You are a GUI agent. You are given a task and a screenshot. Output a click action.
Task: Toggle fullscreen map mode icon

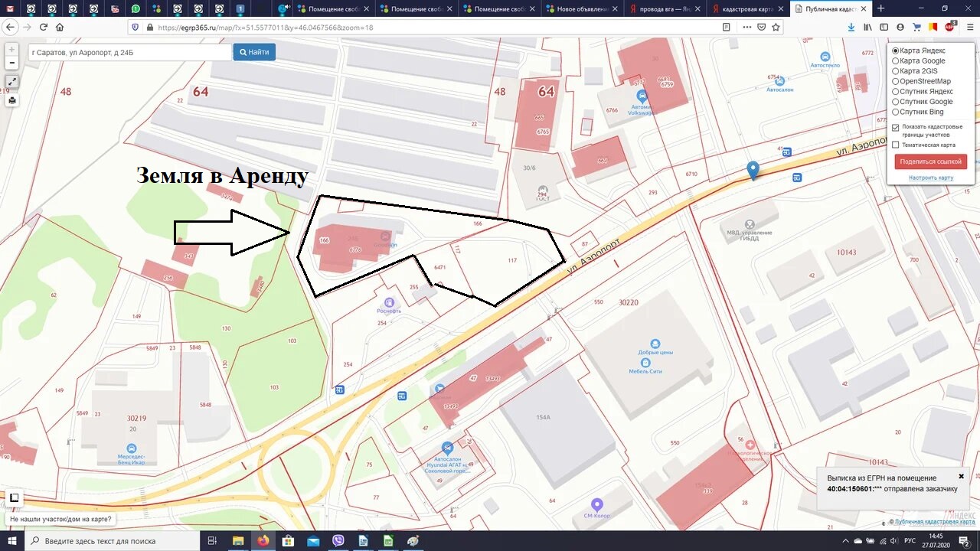coord(12,82)
